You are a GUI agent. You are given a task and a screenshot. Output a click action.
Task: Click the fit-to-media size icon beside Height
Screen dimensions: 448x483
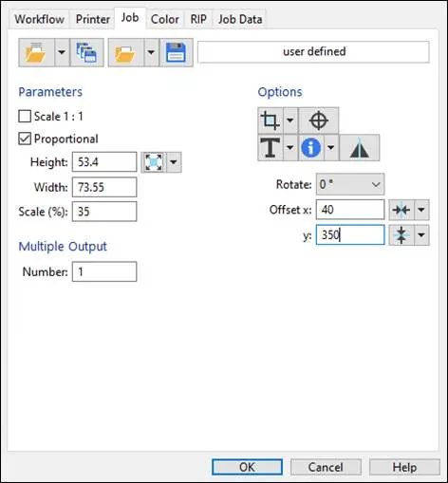click(154, 162)
